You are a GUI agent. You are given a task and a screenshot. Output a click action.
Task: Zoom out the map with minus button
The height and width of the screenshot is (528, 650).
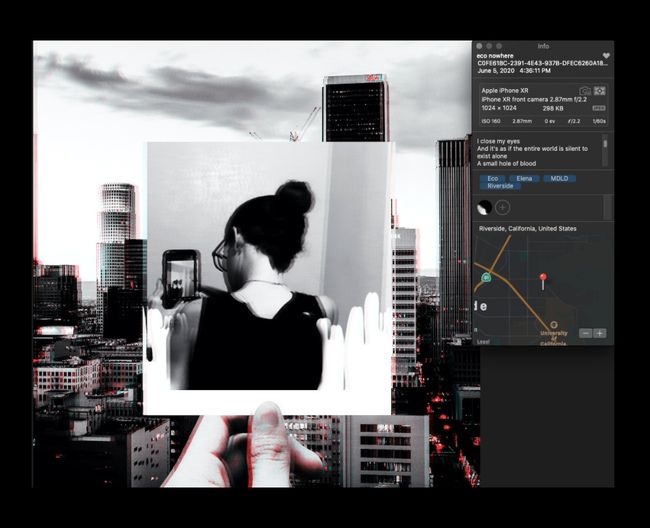click(584, 333)
